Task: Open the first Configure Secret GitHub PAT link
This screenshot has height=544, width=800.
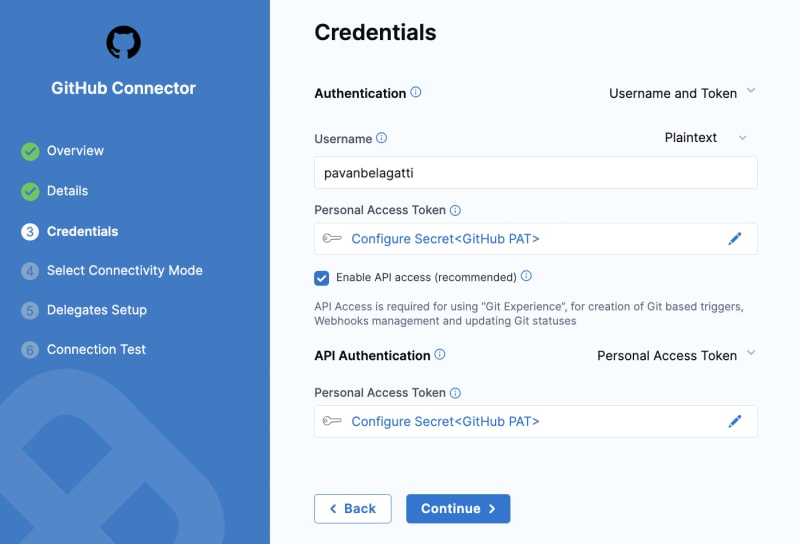Action: pos(445,239)
